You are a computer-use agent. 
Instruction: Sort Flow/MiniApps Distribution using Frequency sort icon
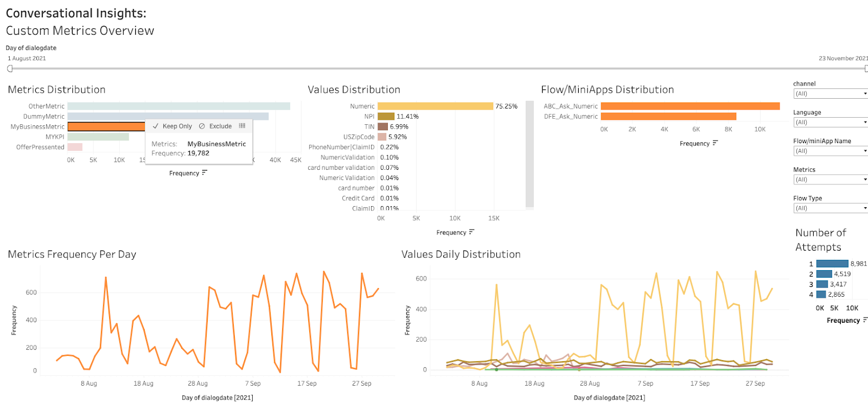click(715, 143)
